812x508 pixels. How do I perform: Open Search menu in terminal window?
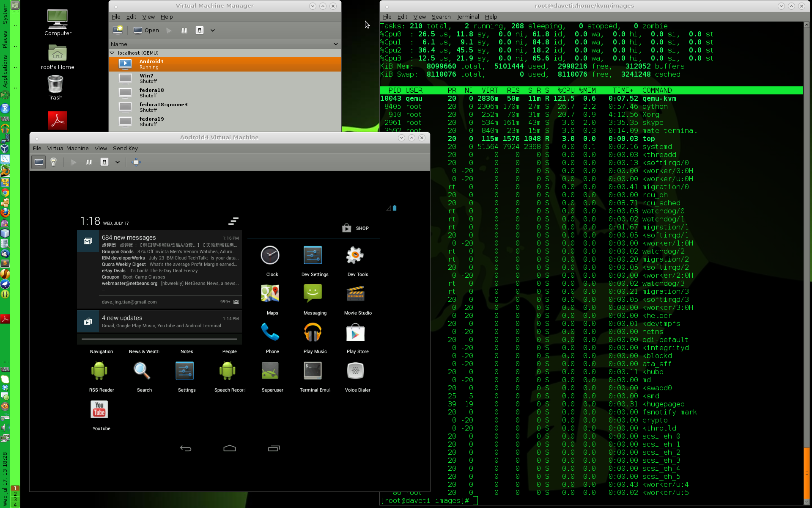pyautogui.click(x=441, y=17)
